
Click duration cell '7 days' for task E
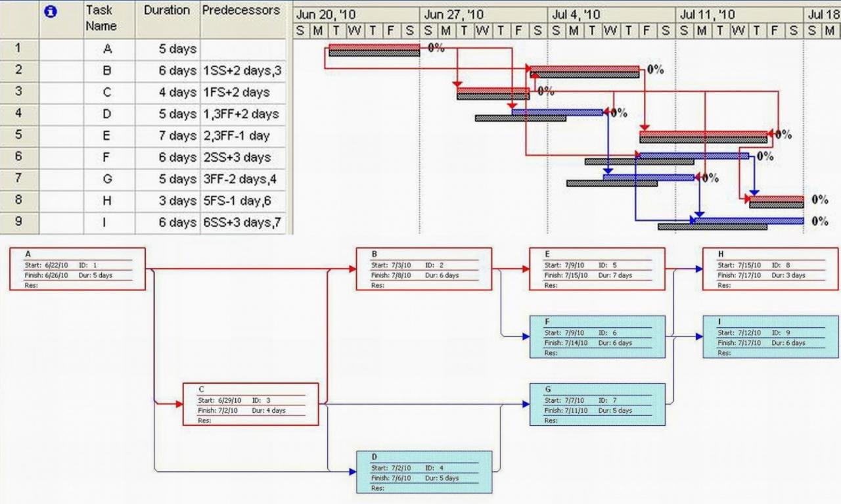pyautogui.click(x=168, y=136)
